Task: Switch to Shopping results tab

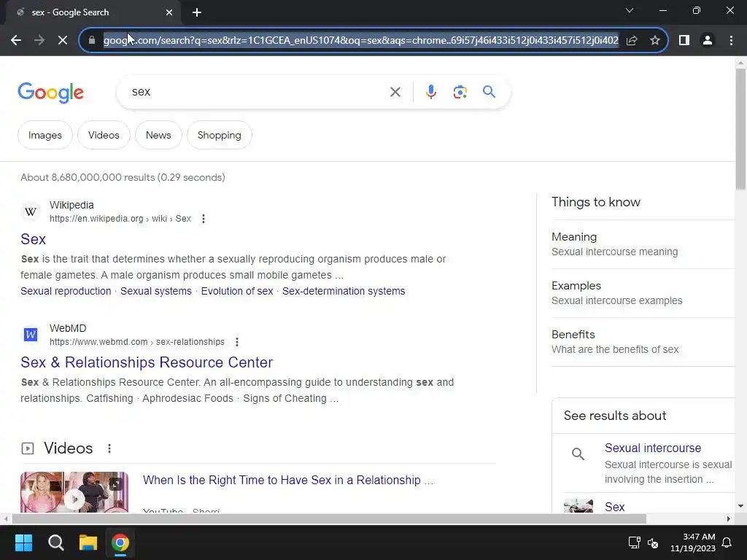Action: click(219, 135)
